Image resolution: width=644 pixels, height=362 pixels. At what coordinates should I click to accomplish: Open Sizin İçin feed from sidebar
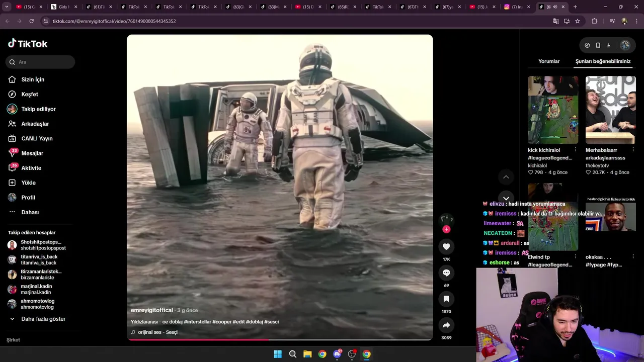pos(33,79)
